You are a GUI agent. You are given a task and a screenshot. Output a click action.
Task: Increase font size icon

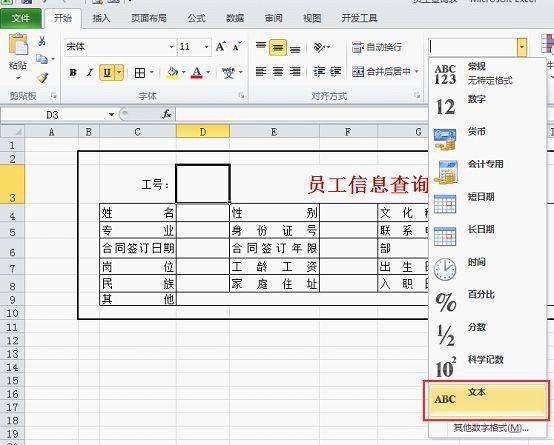point(221,47)
